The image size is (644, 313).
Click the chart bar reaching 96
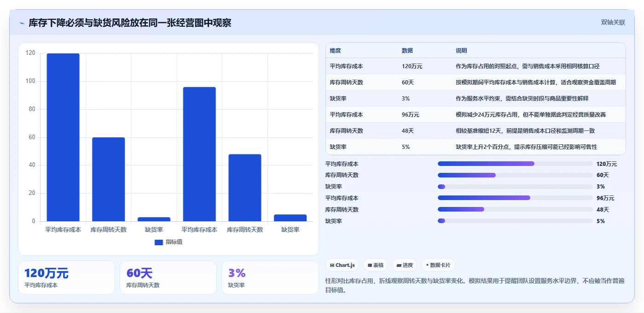click(x=199, y=154)
